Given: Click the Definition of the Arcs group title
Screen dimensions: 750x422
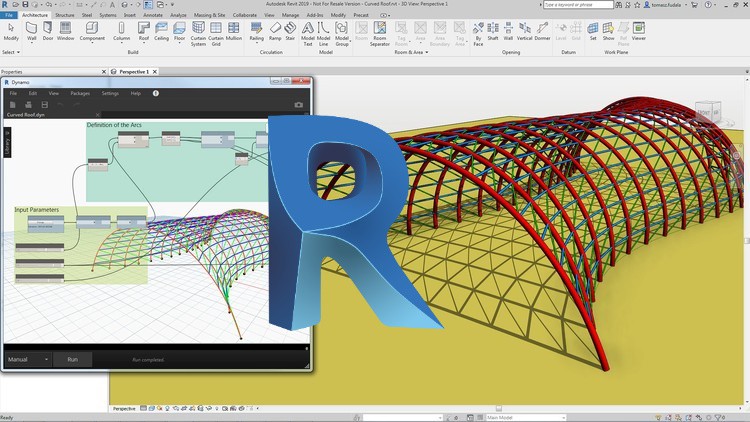Looking at the screenshot, I should pyautogui.click(x=114, y=125).
